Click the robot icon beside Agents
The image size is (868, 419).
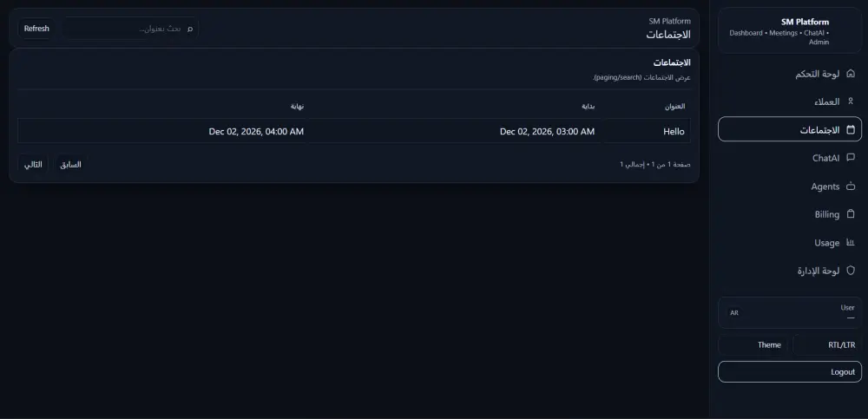851,186
